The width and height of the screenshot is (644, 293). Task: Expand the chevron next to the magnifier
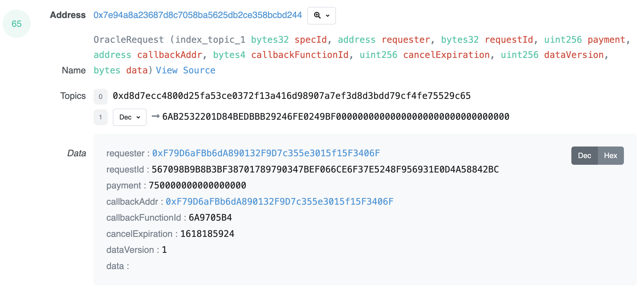pyautogui.click(x=328, y=16)
